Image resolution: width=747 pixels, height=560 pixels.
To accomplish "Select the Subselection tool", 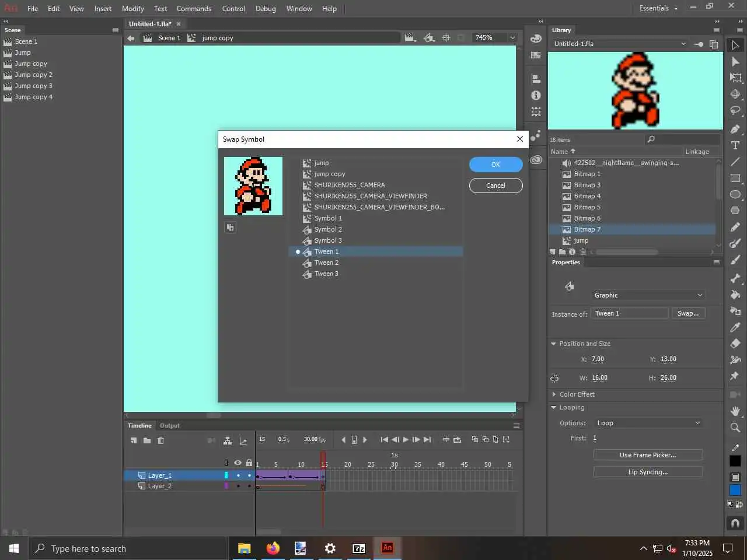I will [x=735, y=61].
